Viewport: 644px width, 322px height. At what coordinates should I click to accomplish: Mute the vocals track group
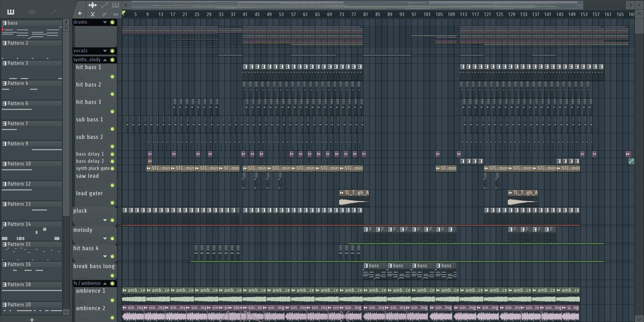pyautogui.click(x=112, y=51)
